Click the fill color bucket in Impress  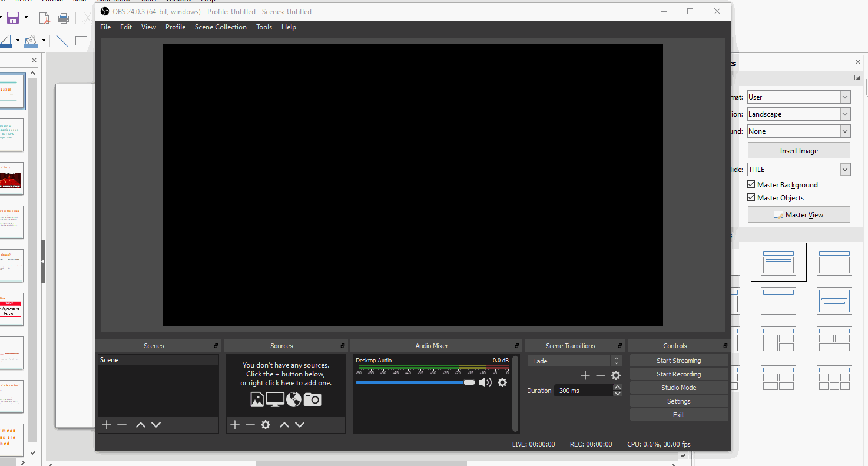click(31, 41)
